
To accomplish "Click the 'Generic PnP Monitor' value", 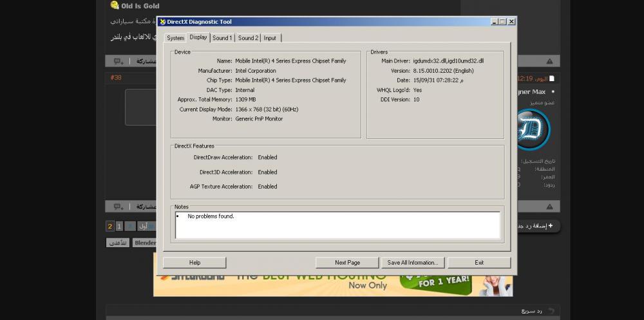I will click(259, 118).
